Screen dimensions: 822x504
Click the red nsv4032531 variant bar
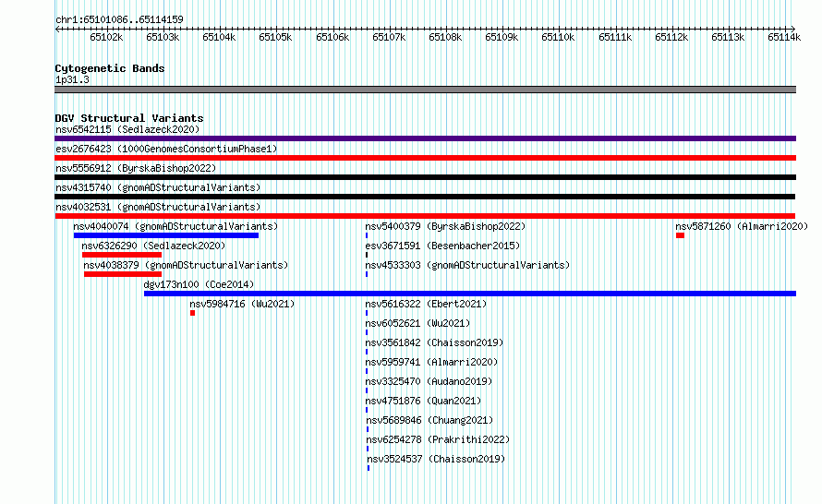pyautogui.click(x=425, y=216)
